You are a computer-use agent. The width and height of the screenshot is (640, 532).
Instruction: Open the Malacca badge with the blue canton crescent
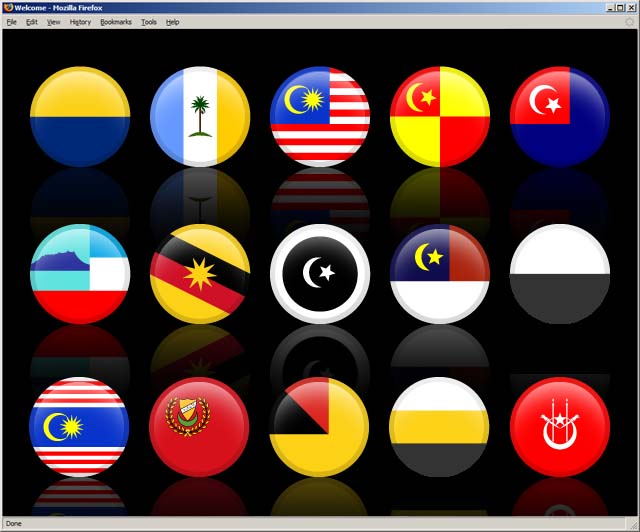coord(440,274)
